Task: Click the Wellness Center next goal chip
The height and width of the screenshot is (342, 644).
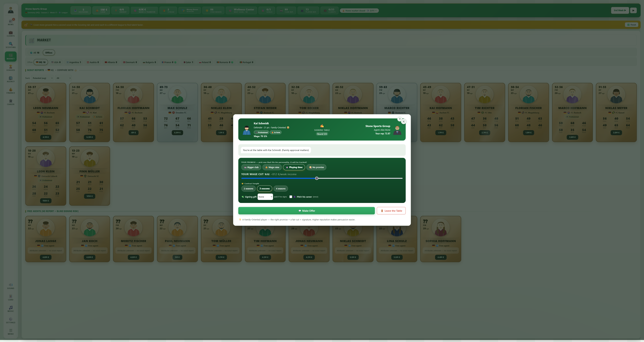Action: point(241,11)
